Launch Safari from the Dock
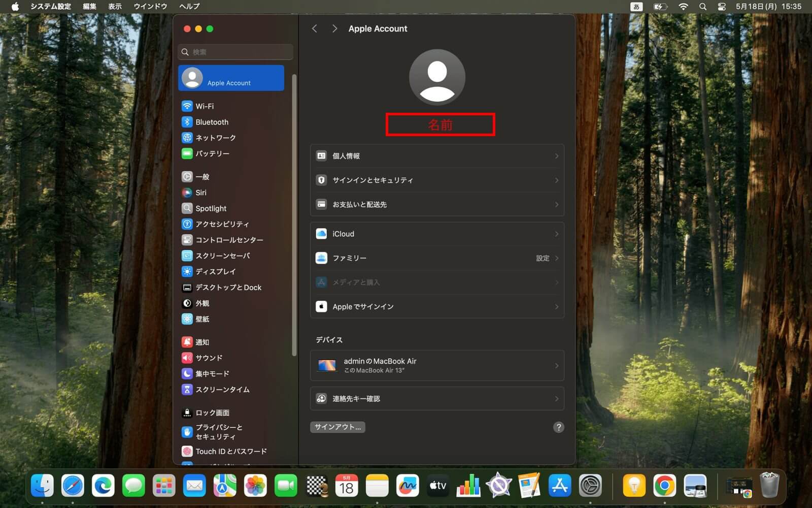 click(73, 486)
